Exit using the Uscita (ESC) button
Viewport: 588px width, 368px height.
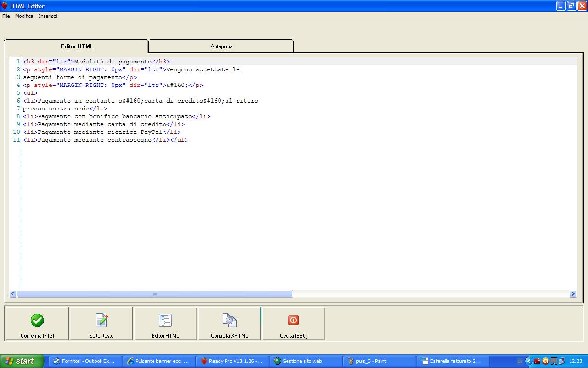coord(294,324)
